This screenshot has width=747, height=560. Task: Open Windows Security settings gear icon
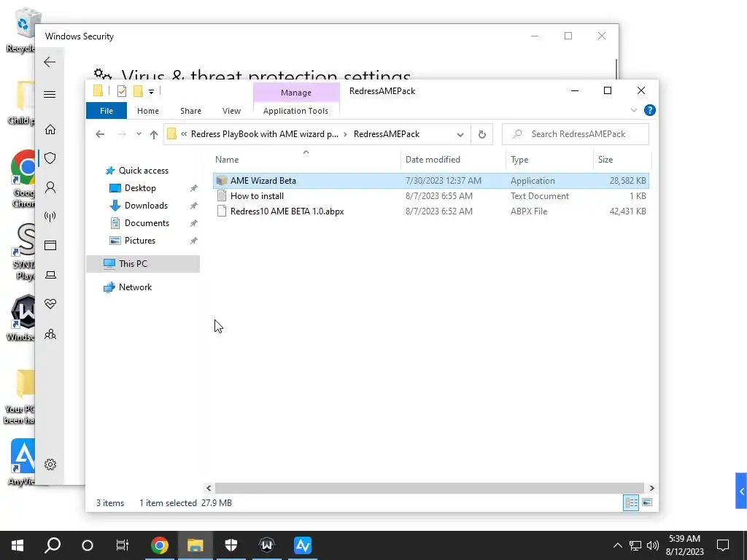click(x=50, y=464)
